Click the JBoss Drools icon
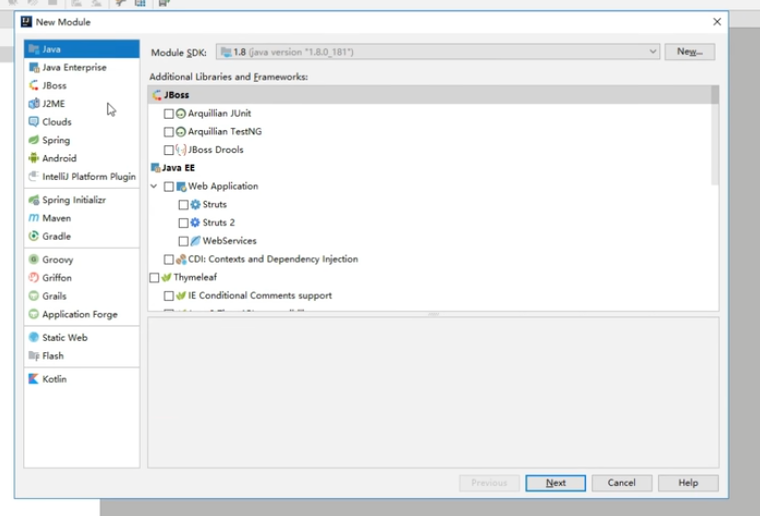The height and width of the screenshot is (516, 760). (181, 150)
